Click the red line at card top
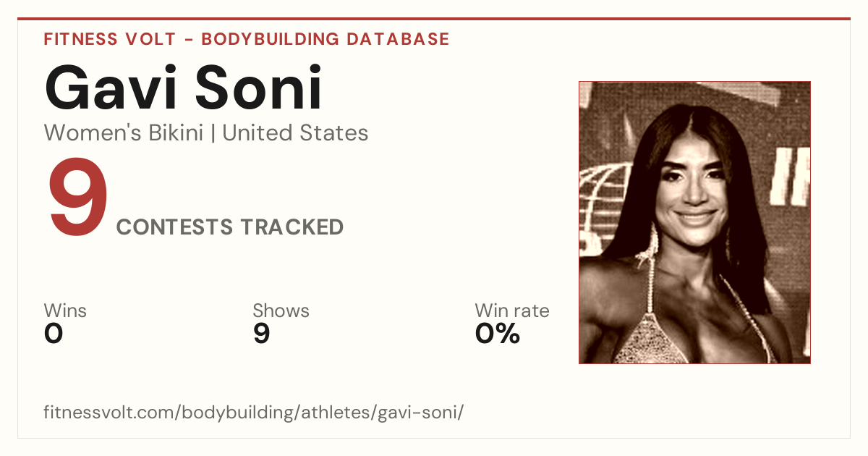The image size is (868, 456). (x=434, y=19)
